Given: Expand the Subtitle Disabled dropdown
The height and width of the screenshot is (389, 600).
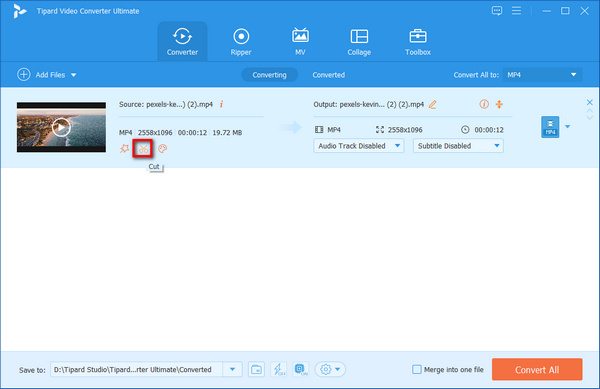Looking at the screenshot, I should pyautogui.click(x=458, y=146).
